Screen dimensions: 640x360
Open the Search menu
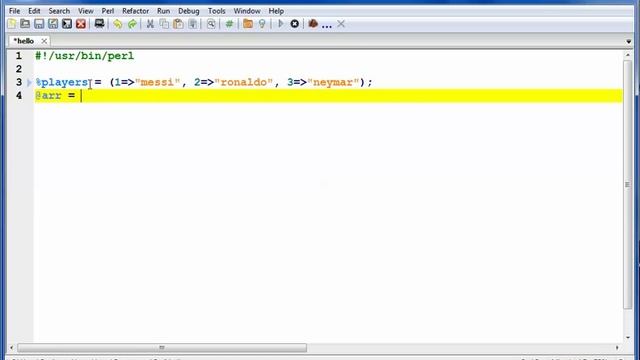coord(59,11)
